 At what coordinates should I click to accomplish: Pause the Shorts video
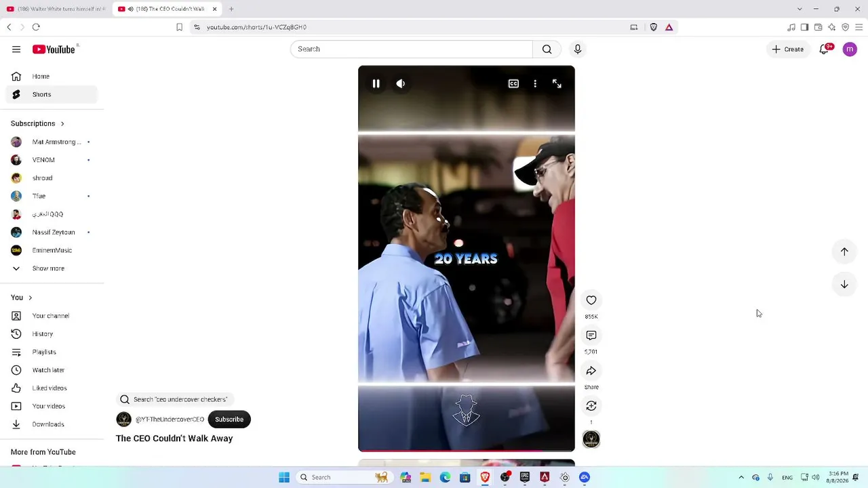pos(376,83)
